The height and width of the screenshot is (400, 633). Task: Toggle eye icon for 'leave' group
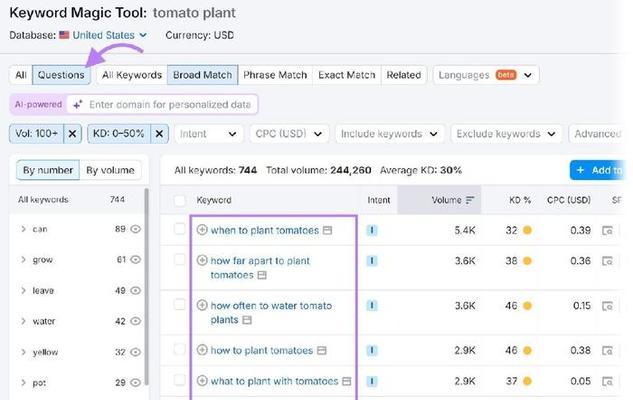pos(136,290)
